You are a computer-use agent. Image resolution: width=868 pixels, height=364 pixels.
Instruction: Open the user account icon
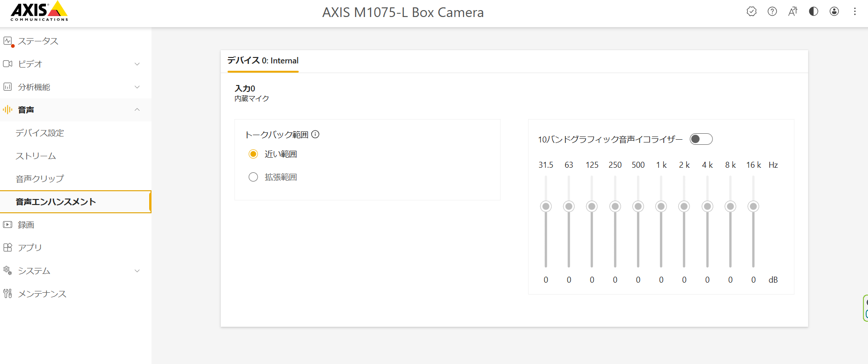(x=834, y=11)
